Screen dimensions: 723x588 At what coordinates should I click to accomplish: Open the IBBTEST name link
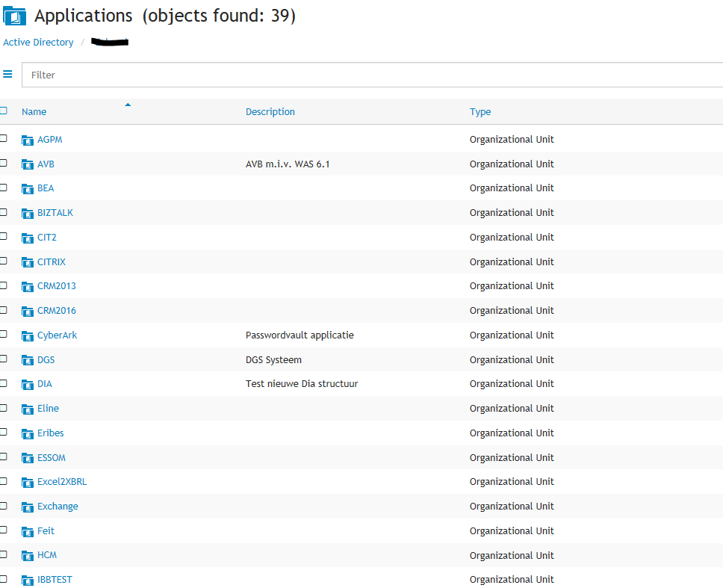pos(55,579)
